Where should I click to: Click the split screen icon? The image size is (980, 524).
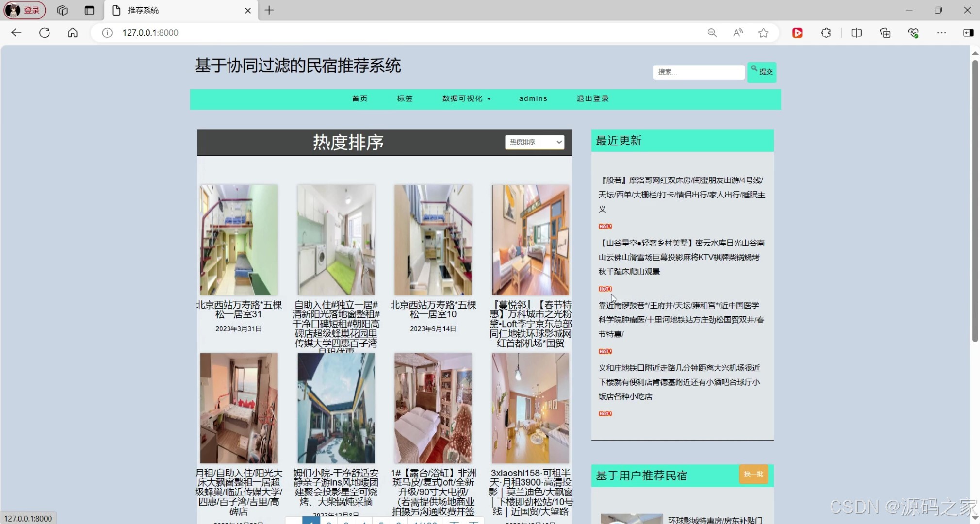pyautogui.click(x=856, y=33)
